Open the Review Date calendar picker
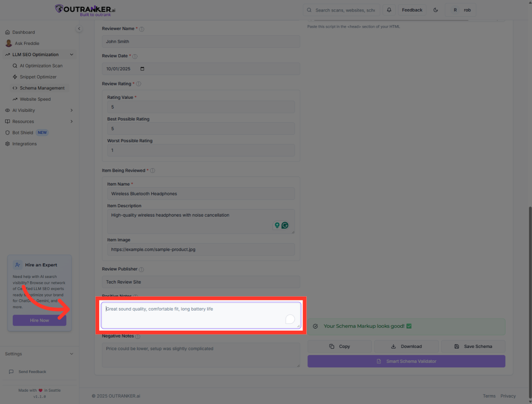 [x=142, y=69]
